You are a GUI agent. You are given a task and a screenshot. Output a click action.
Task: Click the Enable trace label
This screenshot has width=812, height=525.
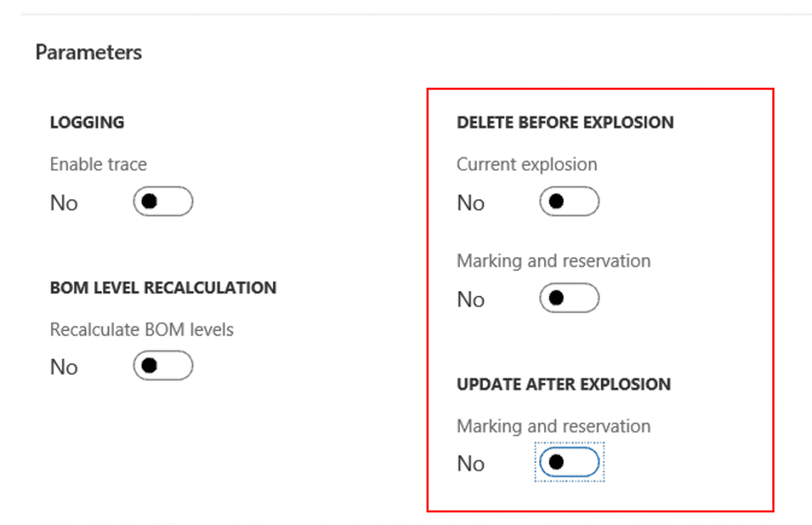[98, 164]
